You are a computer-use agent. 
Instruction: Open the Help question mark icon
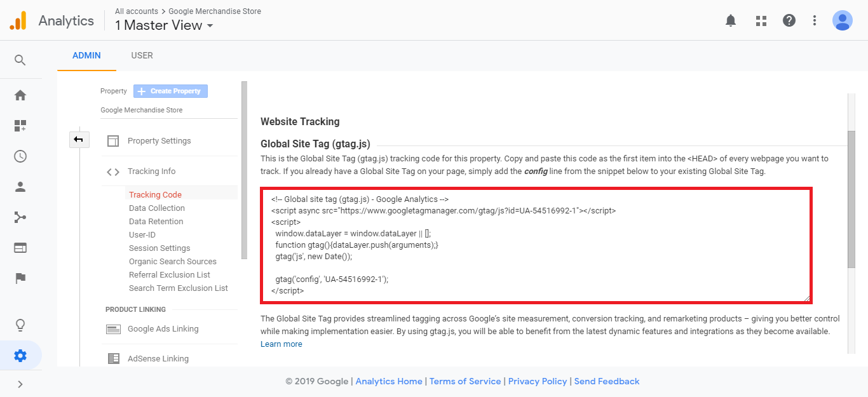pyautogui.click(x=789, y=20)
